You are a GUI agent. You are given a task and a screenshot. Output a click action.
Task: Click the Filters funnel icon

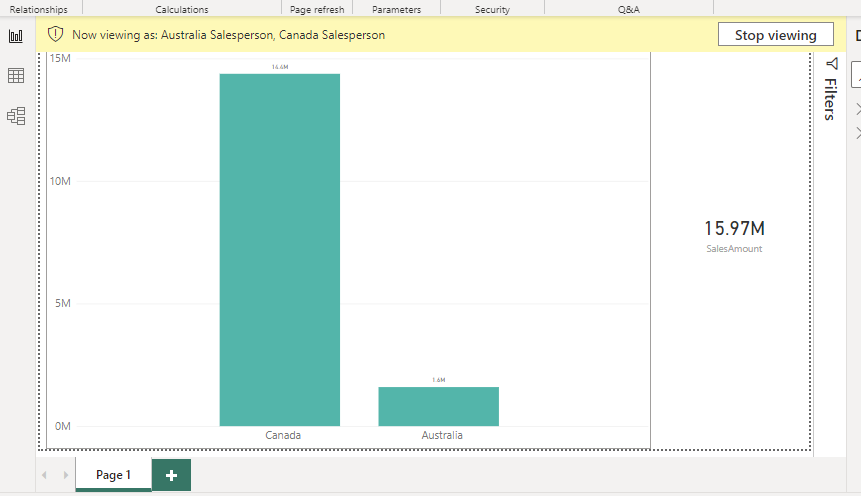pyautogui.click(x=830, y=64)
